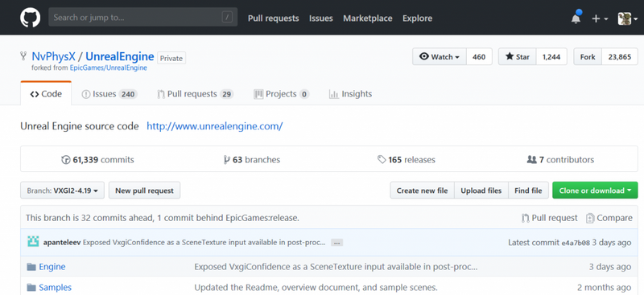Click the Engine folder icon

point(31,267)
